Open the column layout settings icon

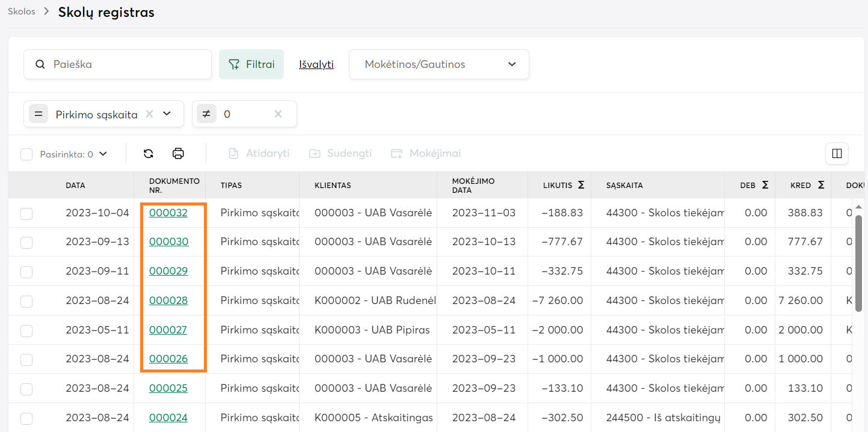pyautogui.click(x=837, y=154)
